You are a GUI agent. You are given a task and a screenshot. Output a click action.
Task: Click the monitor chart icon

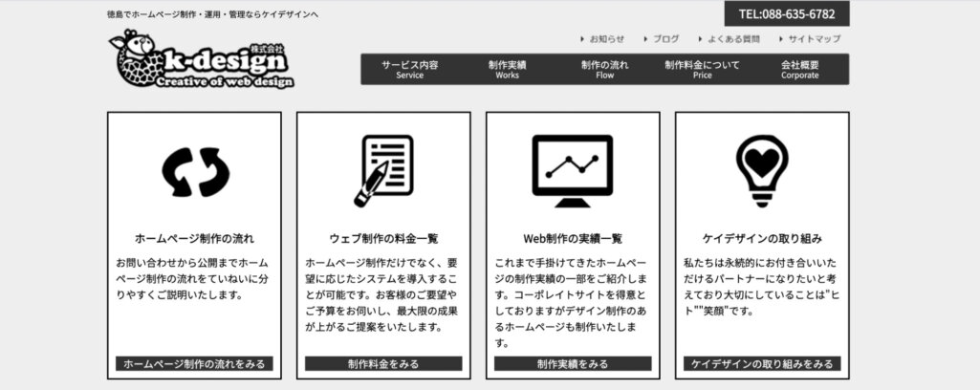click(x=573, y=170)
